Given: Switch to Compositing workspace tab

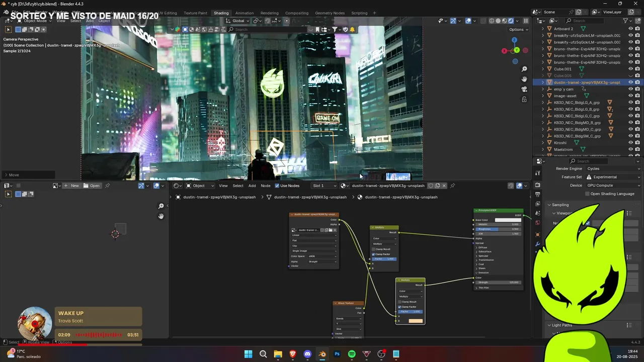Looking at the screenshot, I should pos(297,13).
